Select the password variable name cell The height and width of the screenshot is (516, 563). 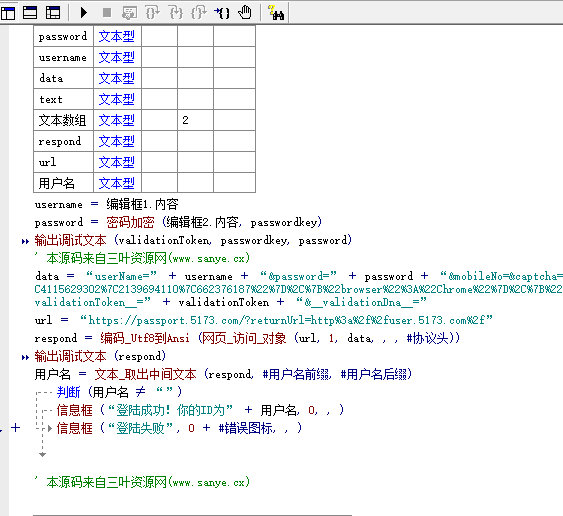coord(64,36)
